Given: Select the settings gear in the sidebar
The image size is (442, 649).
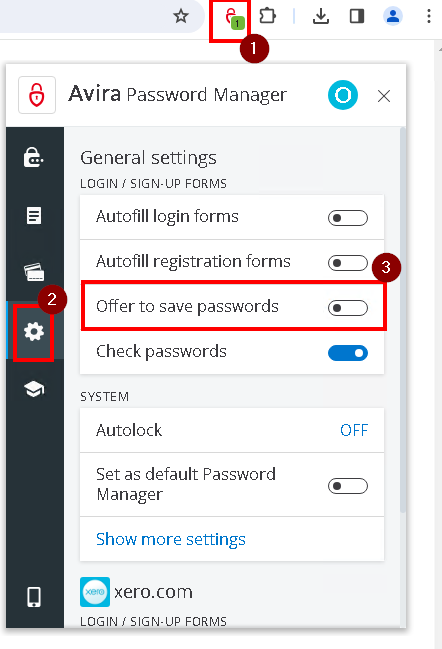Looking at the screenshot, I should tap(34, 332).
